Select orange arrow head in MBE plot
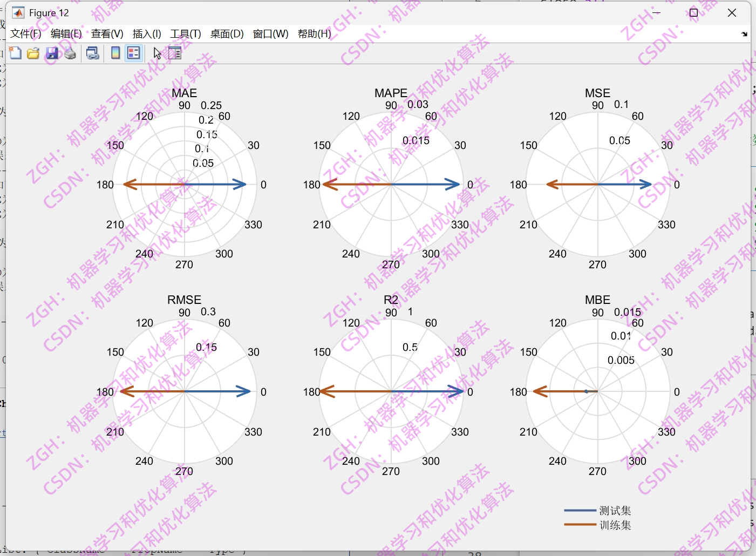 coord(540,391)
